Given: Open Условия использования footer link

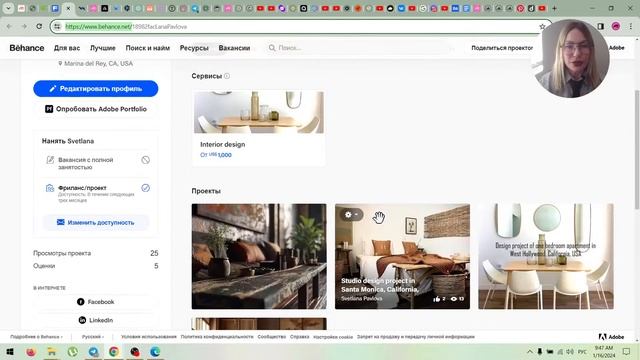Looking at the screenshot, I should (149, 337).
